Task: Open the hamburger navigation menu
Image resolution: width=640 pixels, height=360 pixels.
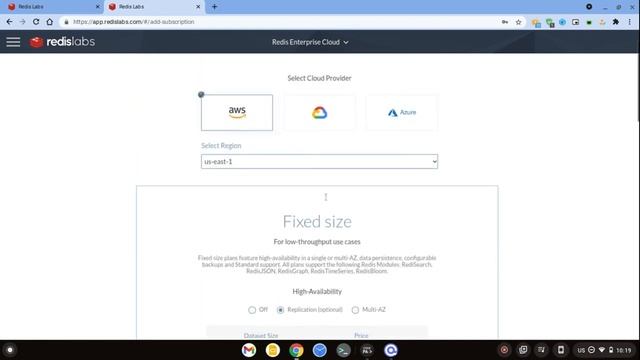Action: (13, 42)
